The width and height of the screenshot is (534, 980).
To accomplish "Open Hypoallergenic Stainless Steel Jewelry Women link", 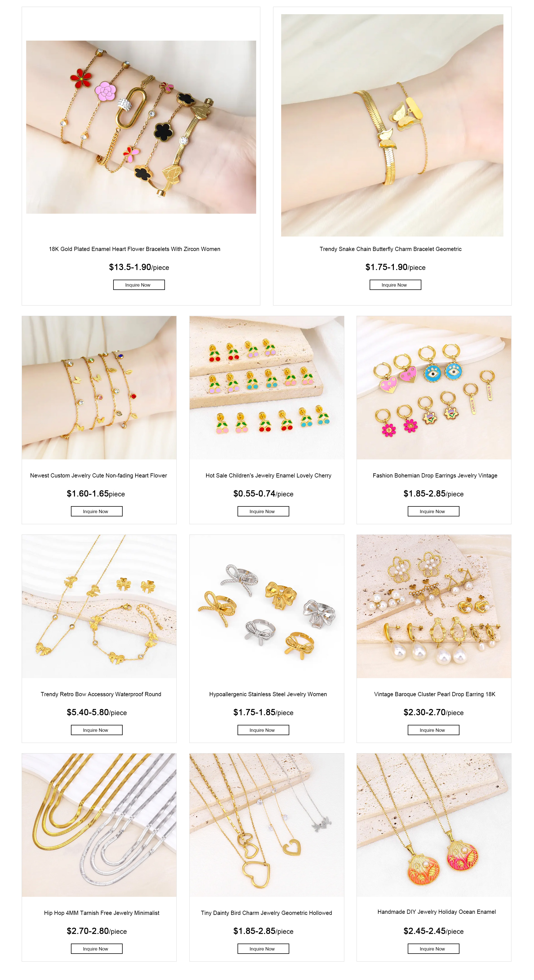I will pyautogui.click(x=268, y=694).
